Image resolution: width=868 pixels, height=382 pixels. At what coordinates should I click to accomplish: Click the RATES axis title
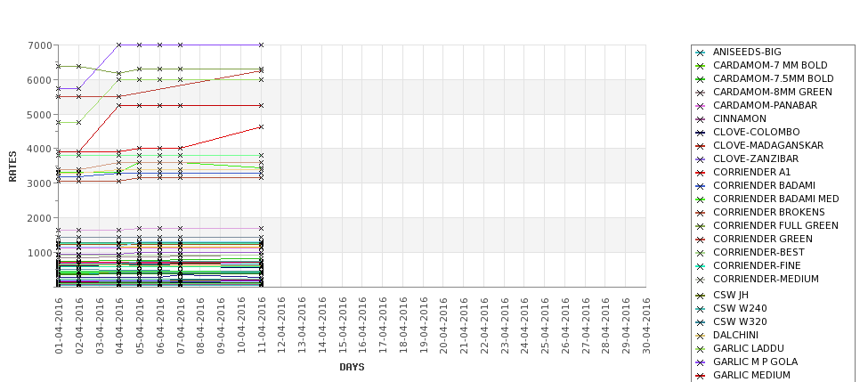click(12, 167)
